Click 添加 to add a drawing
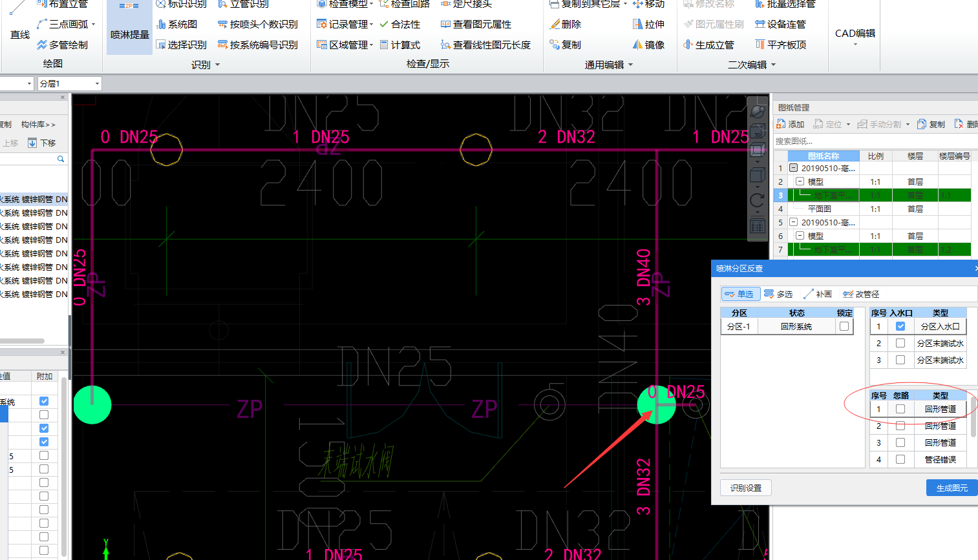The height and width of the screenshot is (560, 978). coord(790,124)
